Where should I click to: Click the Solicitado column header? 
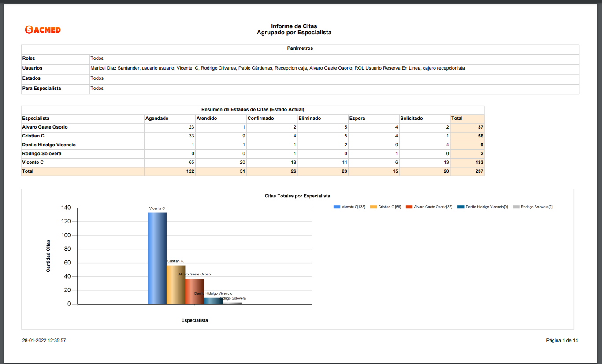pyautogui.click(x=412, y=119)
